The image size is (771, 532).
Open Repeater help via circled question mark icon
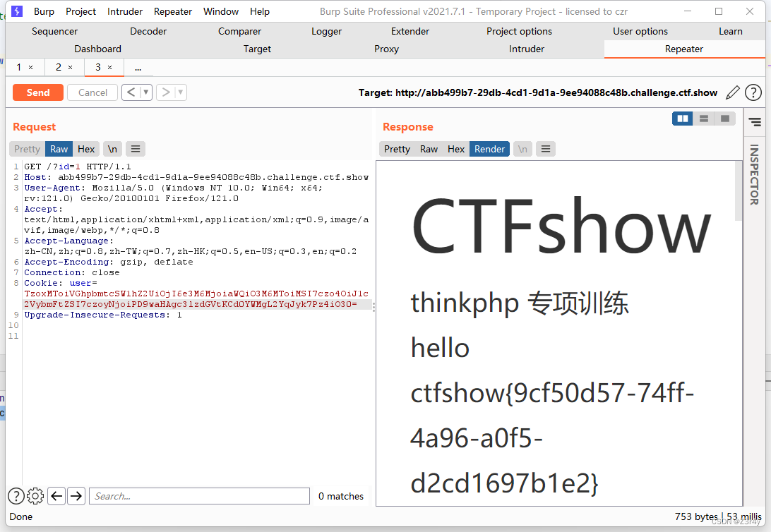[753, 92]
